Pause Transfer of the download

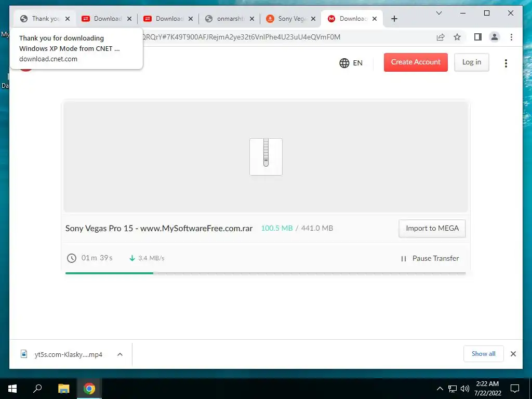point(430,259)
